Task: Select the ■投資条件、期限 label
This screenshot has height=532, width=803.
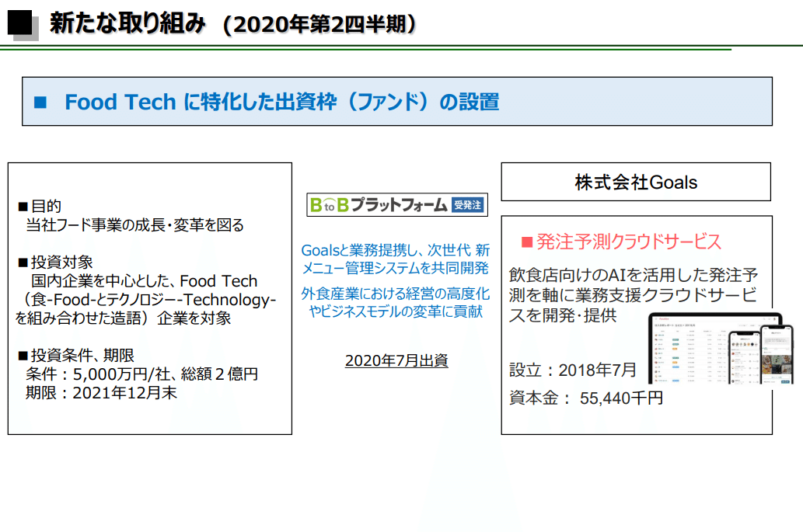Action: pyautogui.click(x=76, y=355)
